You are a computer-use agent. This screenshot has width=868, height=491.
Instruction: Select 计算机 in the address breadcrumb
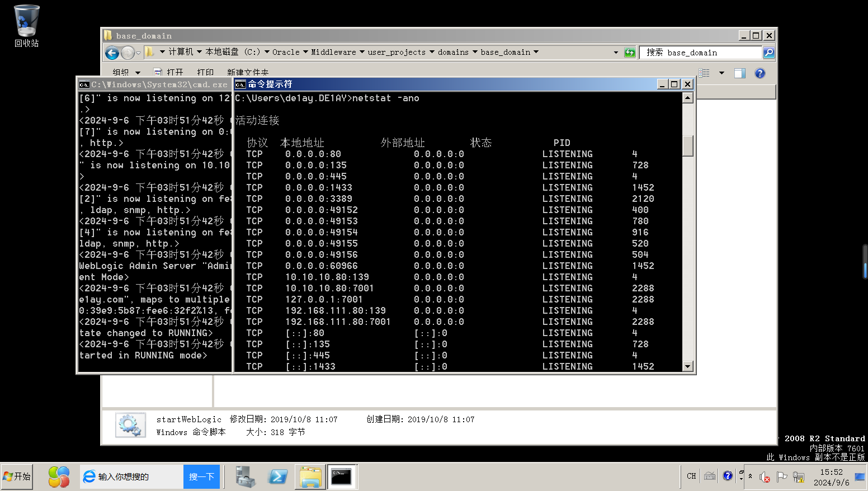181,52
